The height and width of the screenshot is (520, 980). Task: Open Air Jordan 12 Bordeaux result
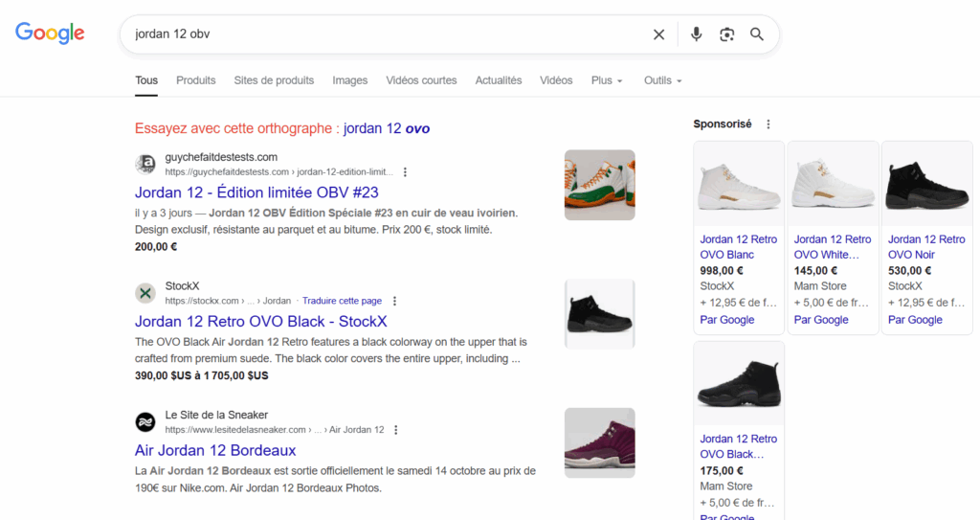[215, 450]
